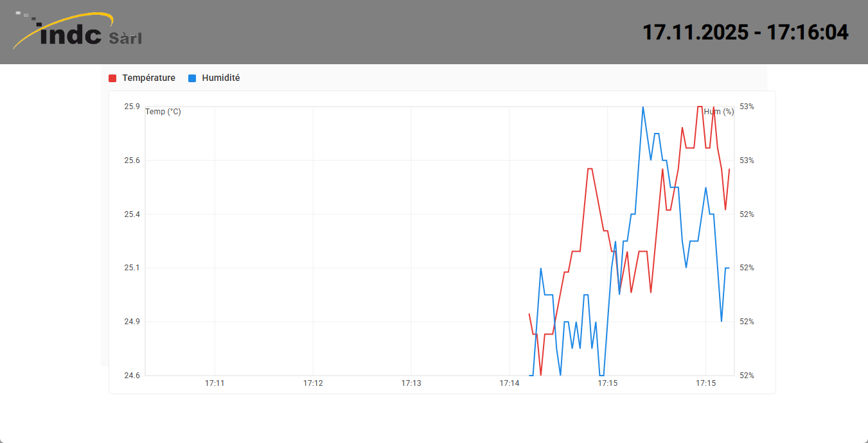Click the 17:12 time axis label
The height and width of the screenshot is (443, 868).
313,383
